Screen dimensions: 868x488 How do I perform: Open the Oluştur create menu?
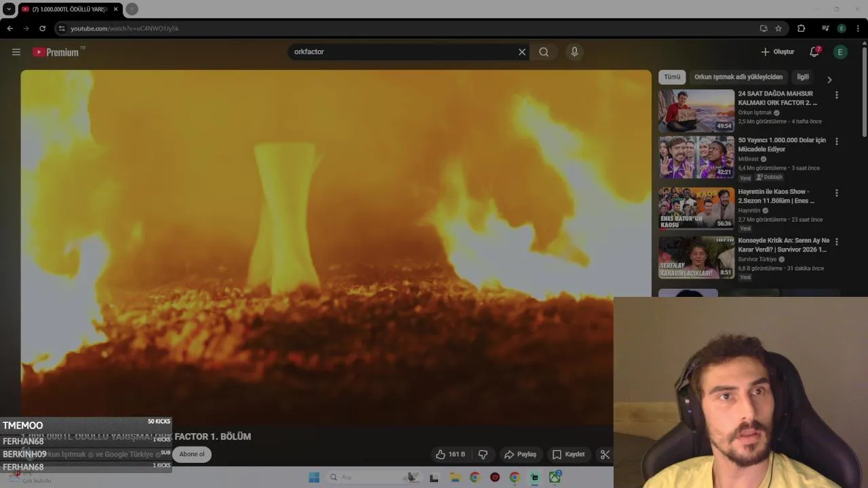777,52
